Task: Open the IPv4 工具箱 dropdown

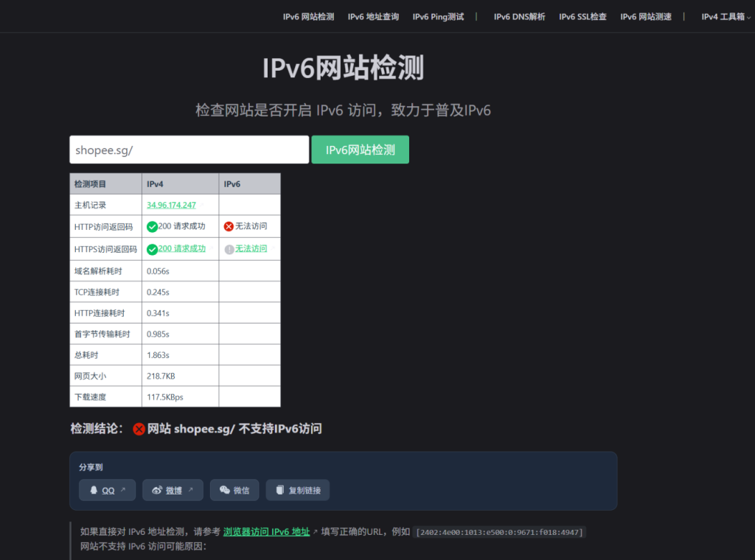Action: (723, 16)
